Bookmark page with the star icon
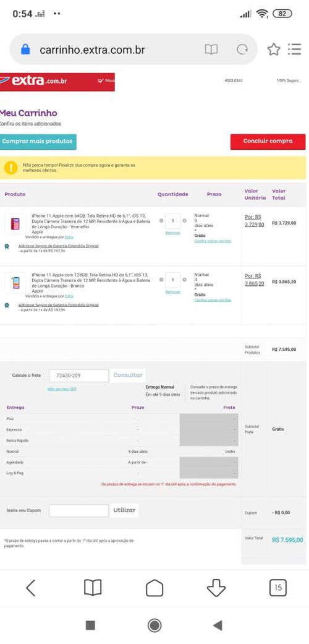309x644 pixels. pos(274,49)
